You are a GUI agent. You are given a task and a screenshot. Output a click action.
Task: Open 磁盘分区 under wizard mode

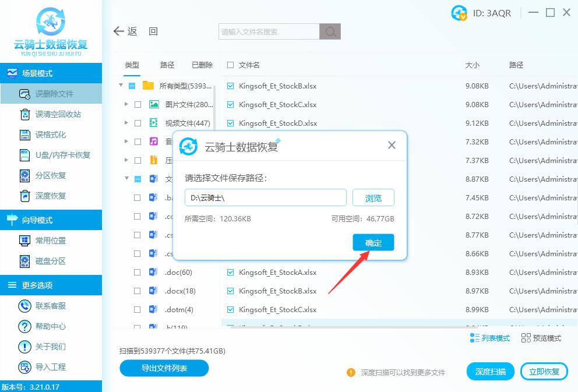click(x=51, y=261)
